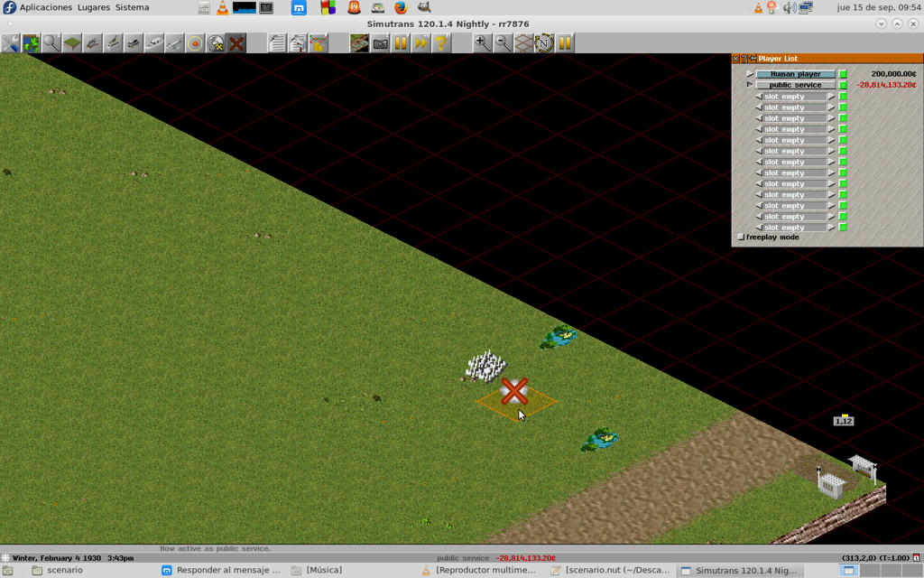Click the first slot empty button
Image resolution: width=924 pixels, height=578 pixels.
(x=795, y=96)
